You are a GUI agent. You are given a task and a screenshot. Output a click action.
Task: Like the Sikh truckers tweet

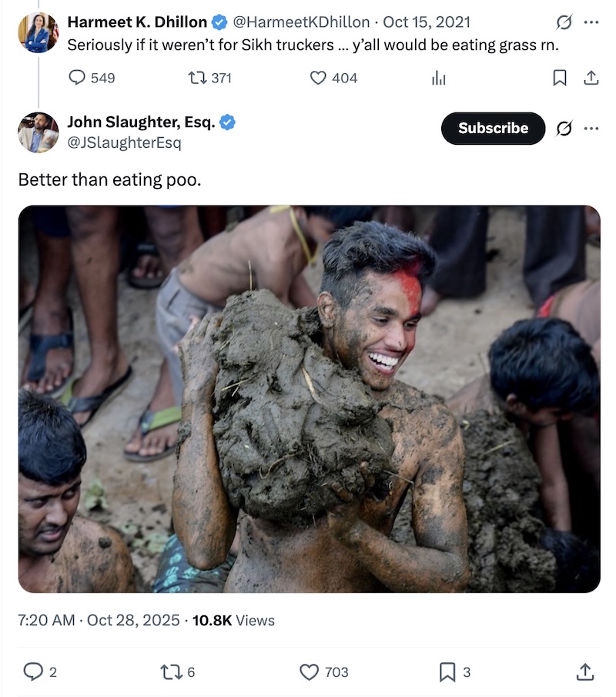318,77
